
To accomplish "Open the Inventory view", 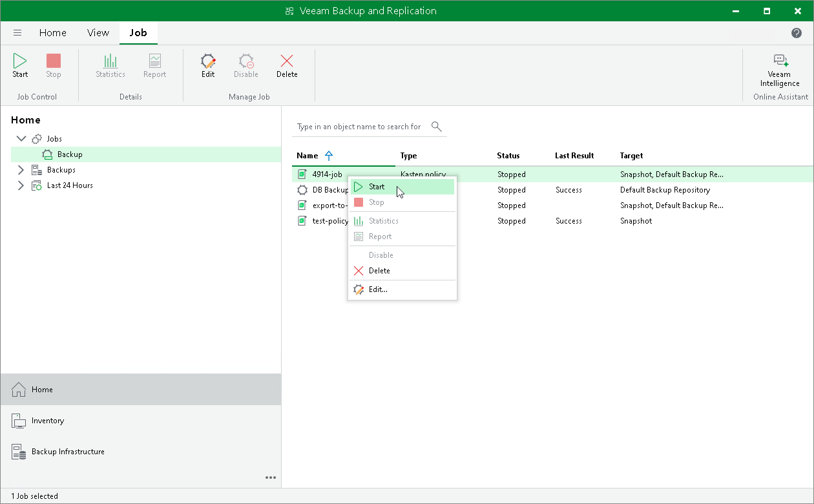I will coord(141,421).
